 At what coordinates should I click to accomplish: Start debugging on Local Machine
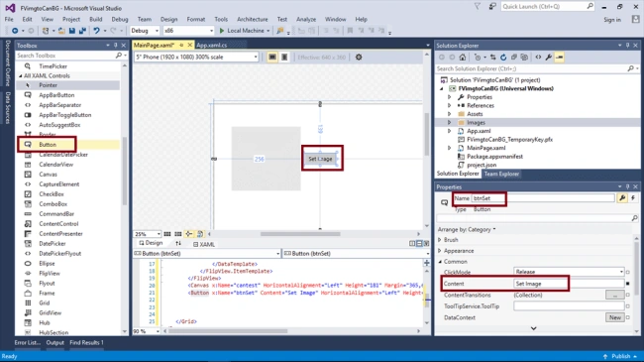click(x=244, y=31)
